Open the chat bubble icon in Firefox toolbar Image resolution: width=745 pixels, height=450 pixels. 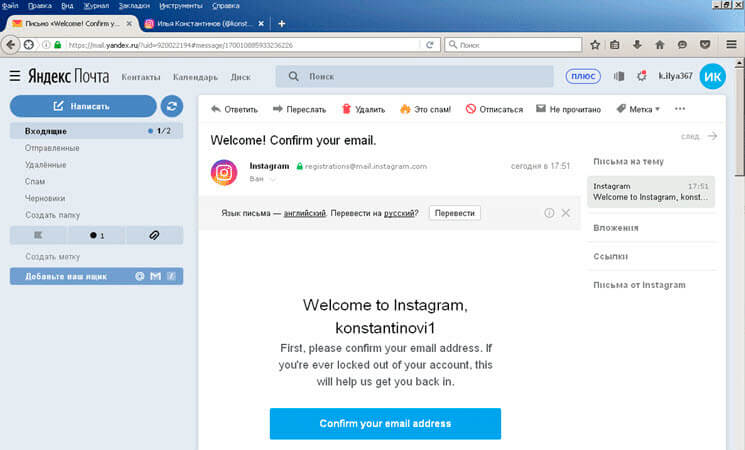tap(682, 45)
